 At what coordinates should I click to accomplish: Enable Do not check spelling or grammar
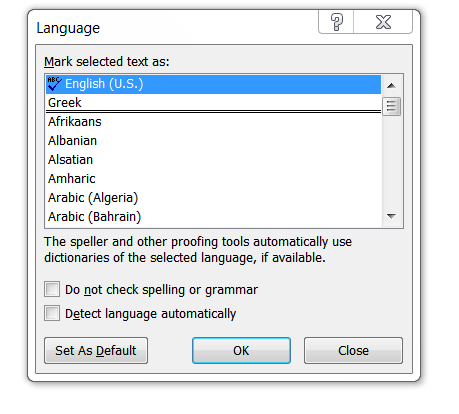click(52, 289)
